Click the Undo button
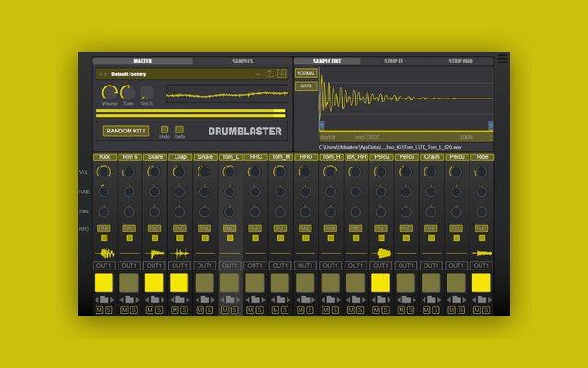588x368 pixels. (164, 130)
